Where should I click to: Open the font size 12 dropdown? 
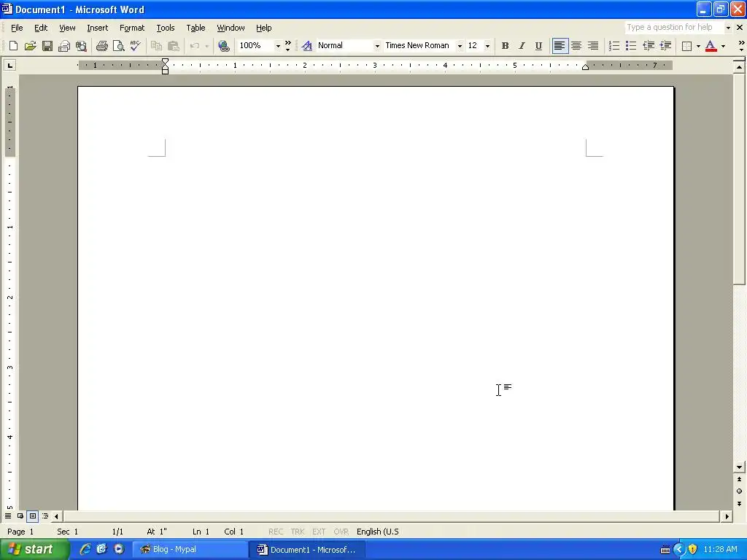tap(487, 46)
